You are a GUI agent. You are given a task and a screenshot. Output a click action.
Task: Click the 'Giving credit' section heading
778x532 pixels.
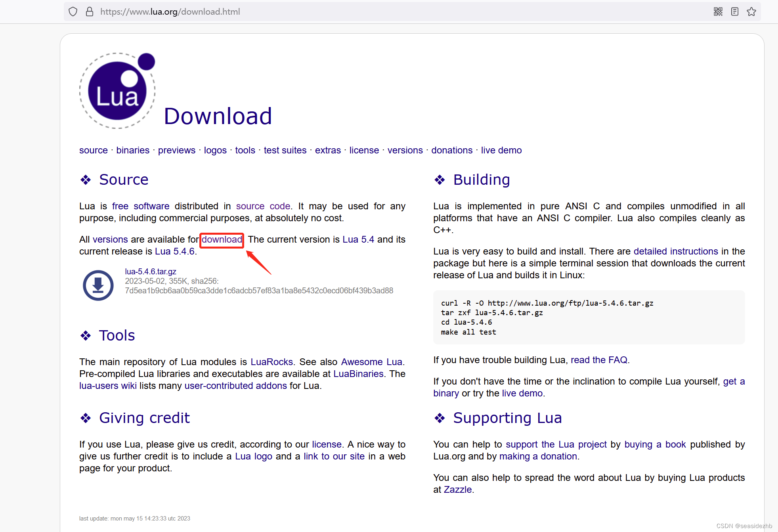(144, 418)
